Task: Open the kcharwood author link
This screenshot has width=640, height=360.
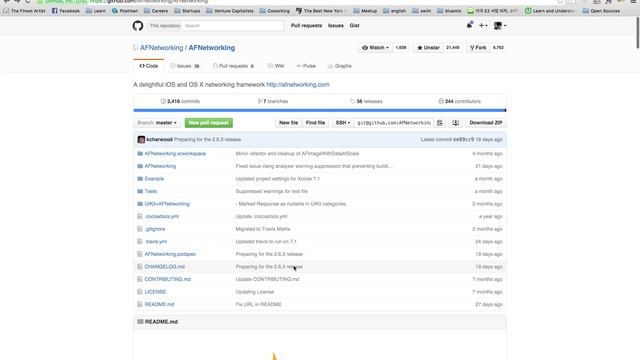Action: [159, 140]
